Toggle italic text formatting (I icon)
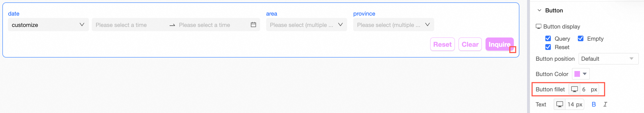 [605, 104]
